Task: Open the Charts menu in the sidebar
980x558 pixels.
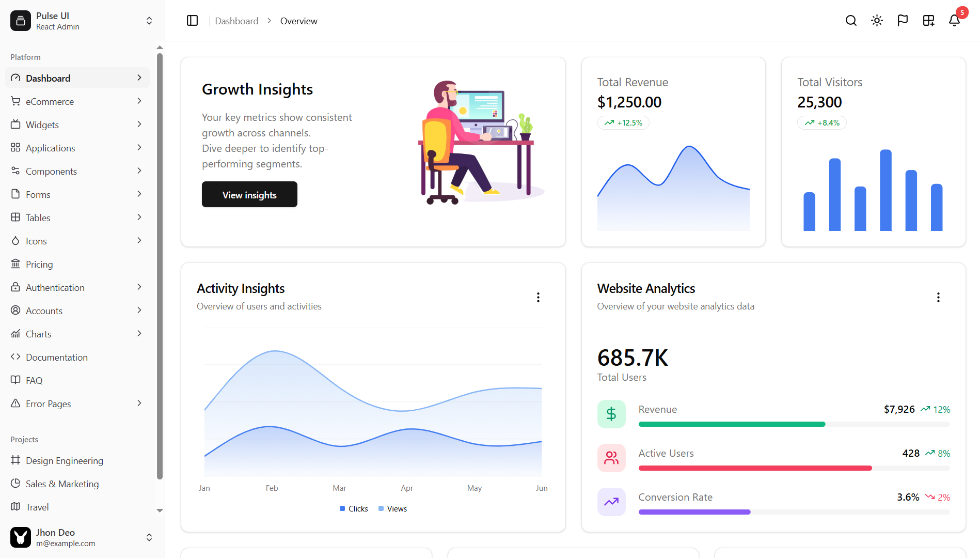Action: (38, 334)
